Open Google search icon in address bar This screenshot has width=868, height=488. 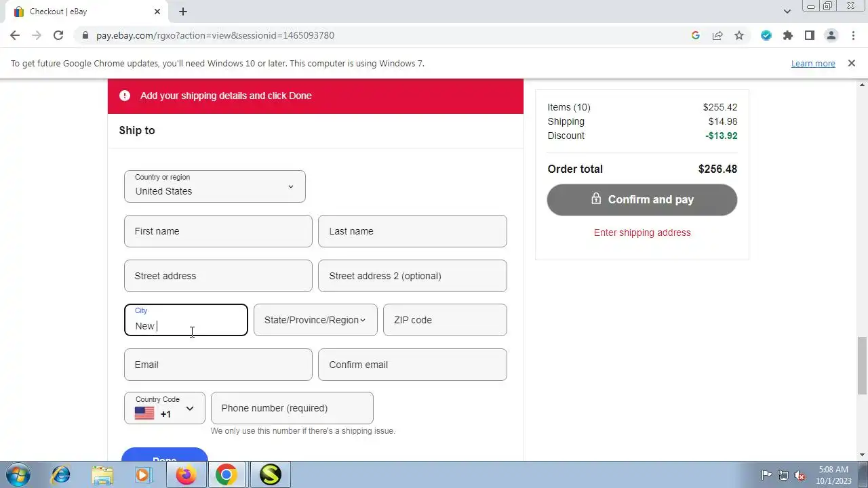(696, 35)
